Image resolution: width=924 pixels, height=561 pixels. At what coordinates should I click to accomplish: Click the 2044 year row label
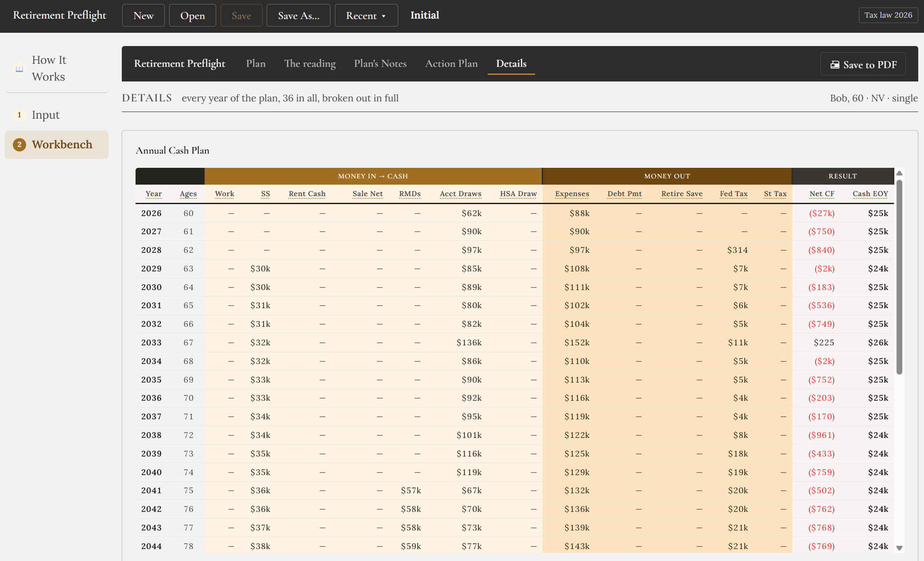point(151,546)
